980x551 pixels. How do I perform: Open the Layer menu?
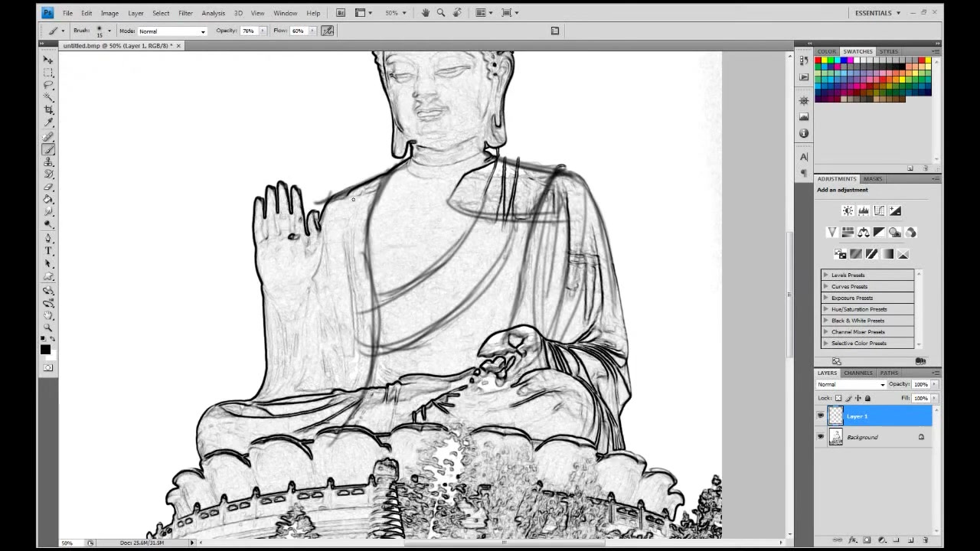tap(136, 13)
